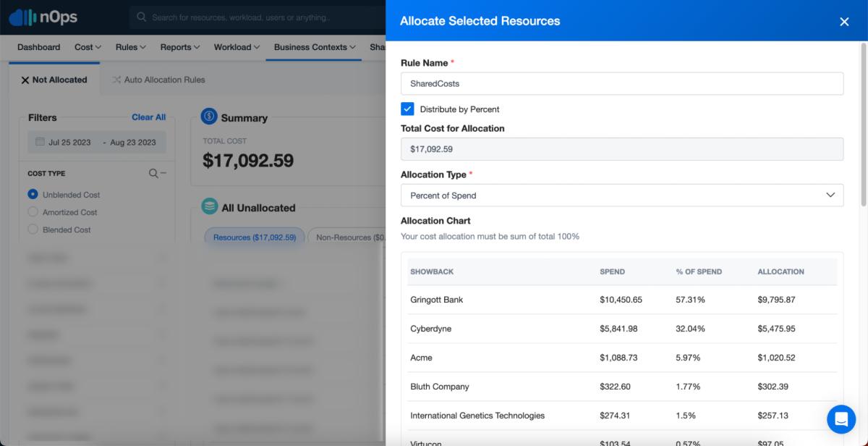Click the $17,092.59 total cost summary

coord(248,161)
